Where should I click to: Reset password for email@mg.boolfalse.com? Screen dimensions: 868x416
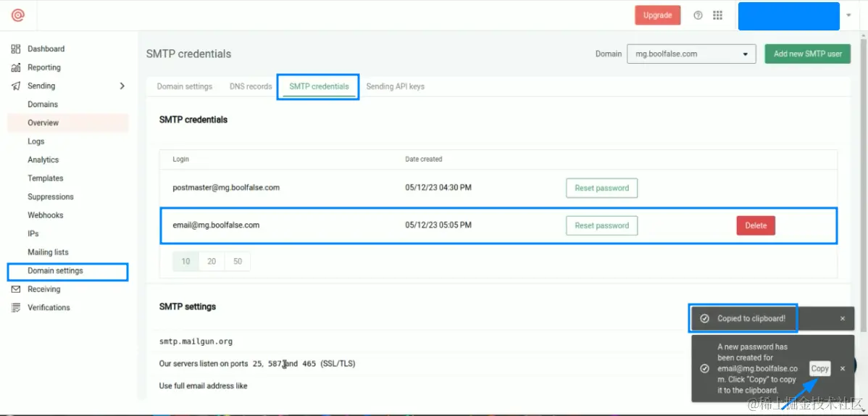602,225
